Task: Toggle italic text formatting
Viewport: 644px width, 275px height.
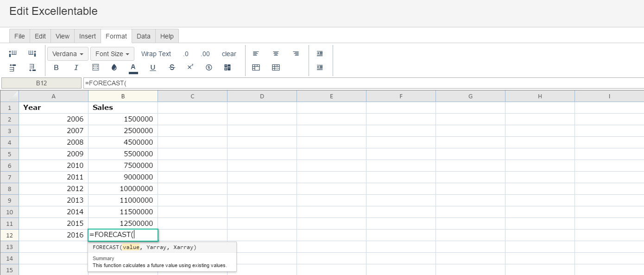Action: pyautogui.click(x=76, y=68)
